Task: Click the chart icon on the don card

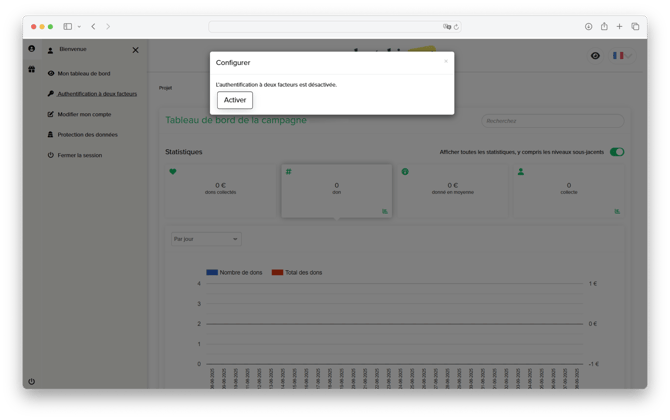Action: point(385,211)
